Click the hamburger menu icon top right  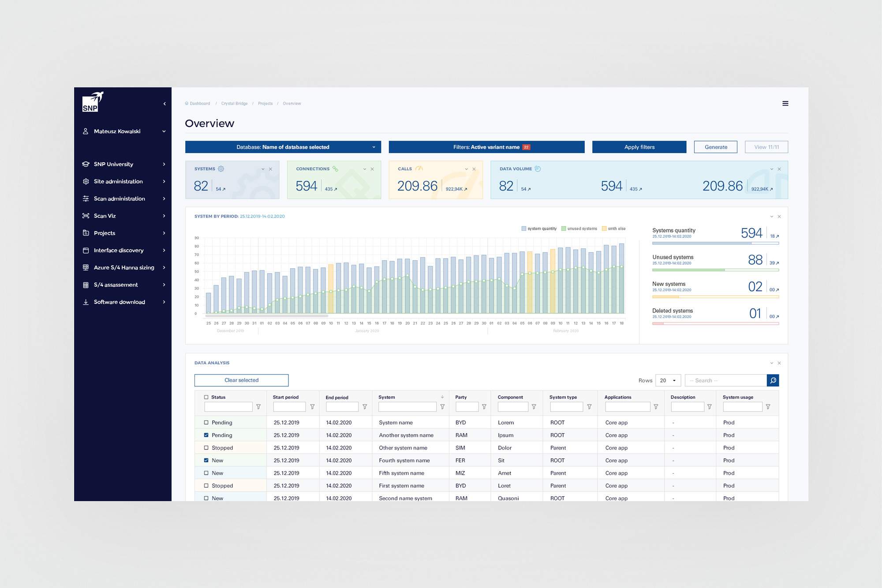785,104
